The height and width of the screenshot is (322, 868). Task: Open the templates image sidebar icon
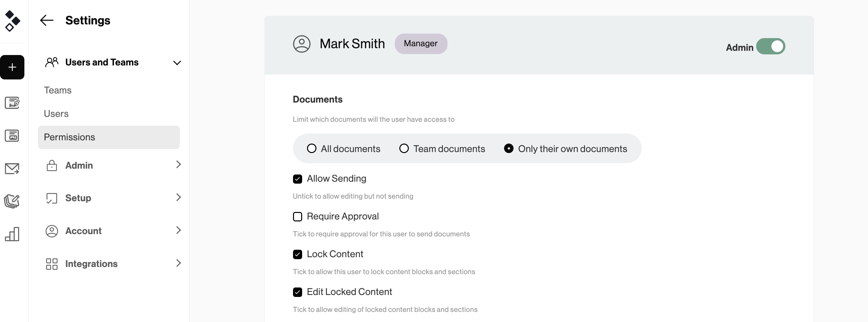click(x=12, y=135)
